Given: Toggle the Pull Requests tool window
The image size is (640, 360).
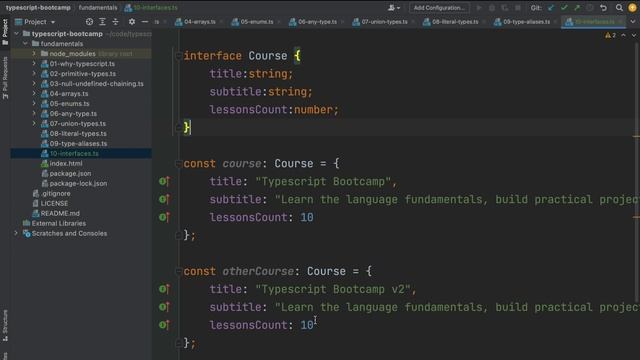Looking at the screenshot, I should coord(5,78).
